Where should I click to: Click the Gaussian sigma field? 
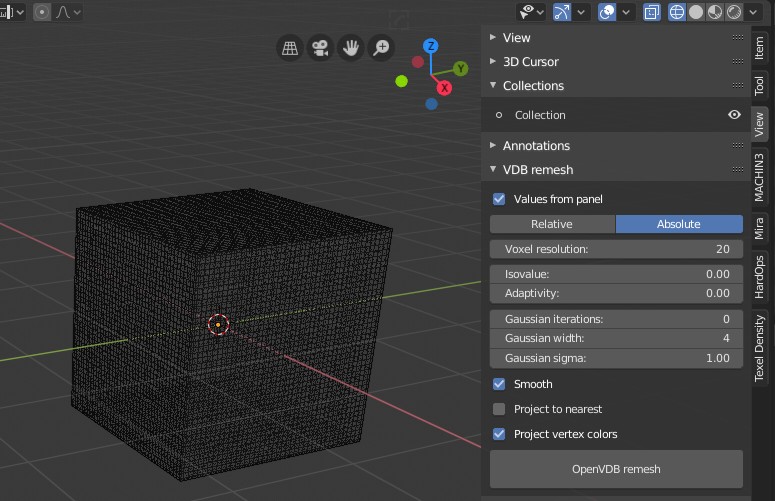click(x=616, y=358)
